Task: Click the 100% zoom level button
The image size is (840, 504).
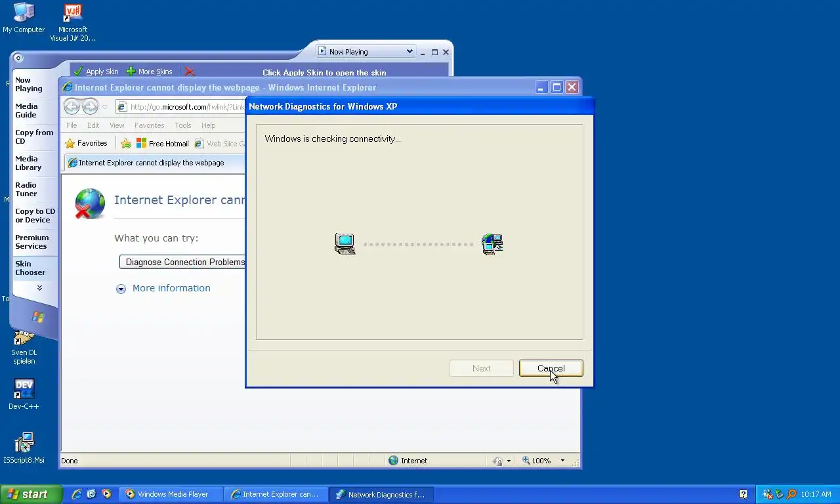Action: tap(537, 461)
